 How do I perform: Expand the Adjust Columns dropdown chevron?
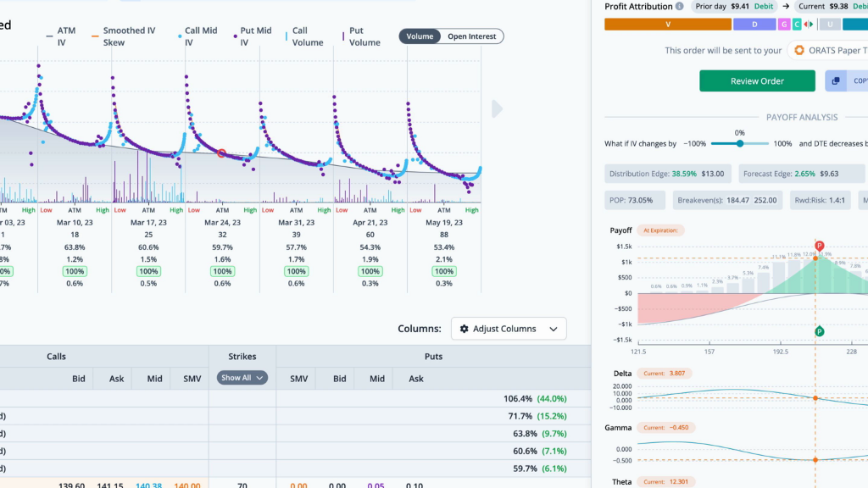[x=554, y=329]
